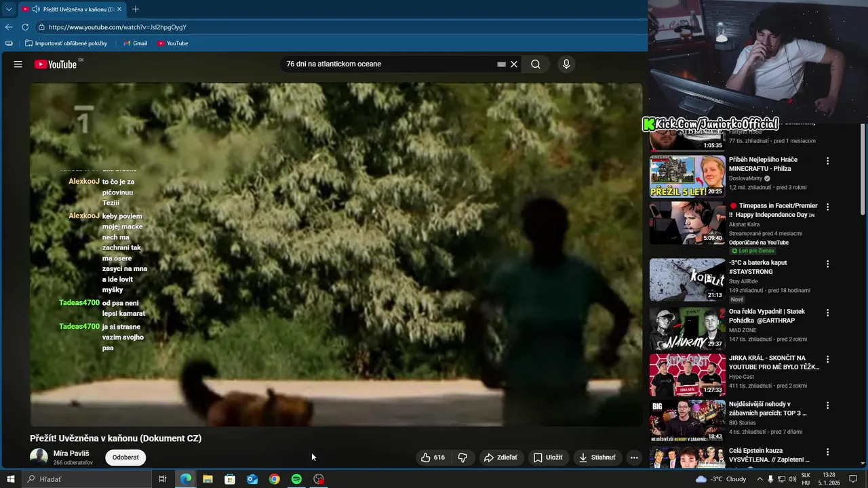Click the video player area
Image resolution: width=868 pixels, height=488 pixels.
tap(336, 254)
